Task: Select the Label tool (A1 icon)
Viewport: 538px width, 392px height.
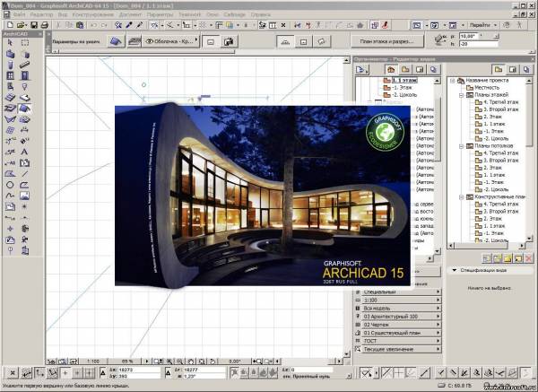Action: pos(10,162)
